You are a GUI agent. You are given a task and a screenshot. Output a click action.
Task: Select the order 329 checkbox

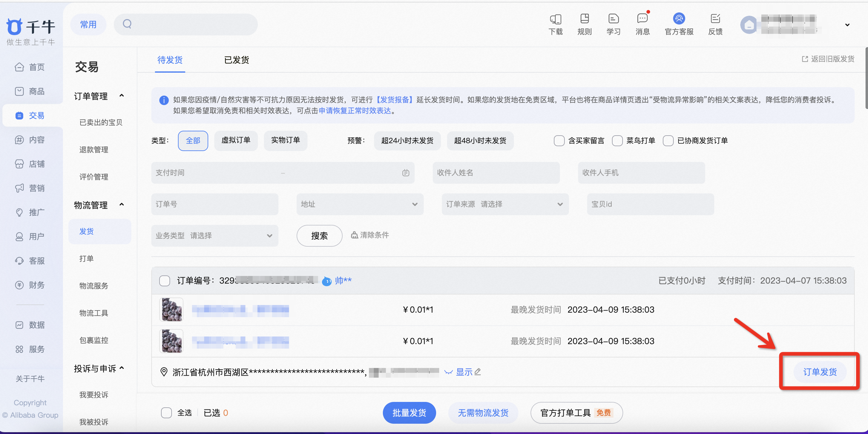[164, 281]
